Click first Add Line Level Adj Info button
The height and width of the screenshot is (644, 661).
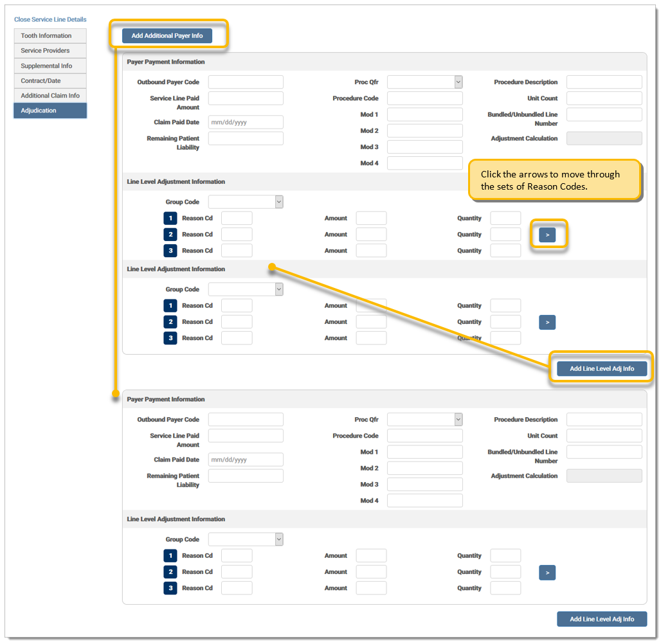tap(602, 368)
